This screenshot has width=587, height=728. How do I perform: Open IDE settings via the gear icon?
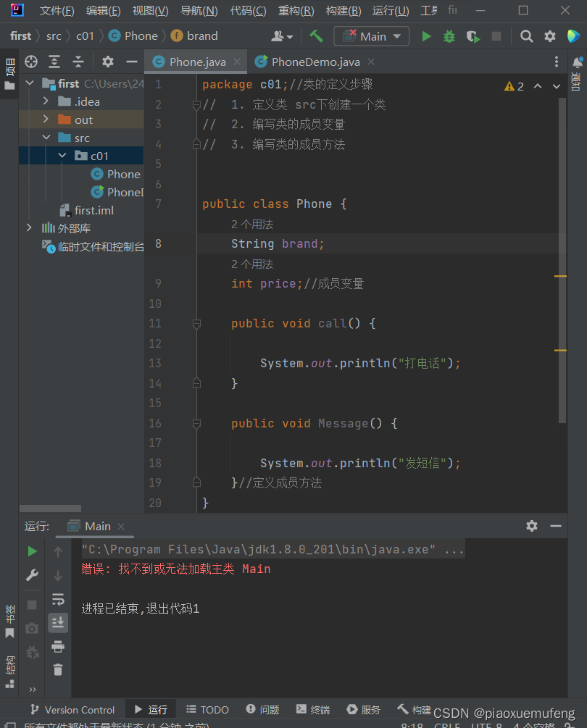pyautogui.click(x=550, y=35)
